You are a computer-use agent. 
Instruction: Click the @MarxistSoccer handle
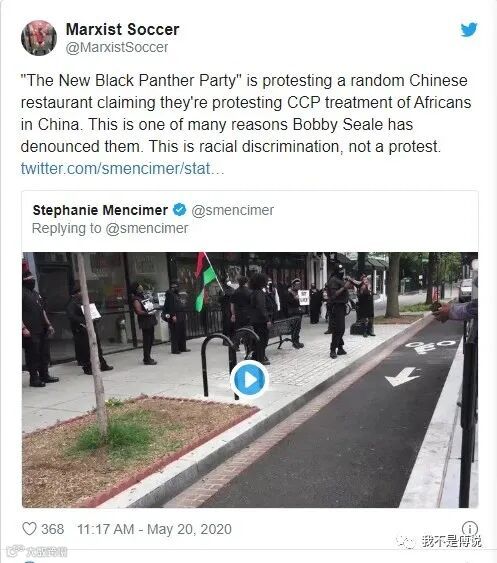tap(117, 47)
